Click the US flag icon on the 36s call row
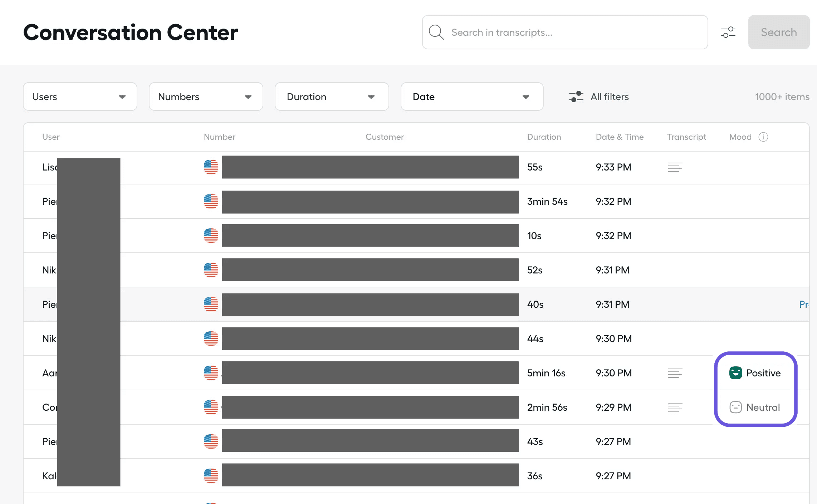Screen dimensions: 817x504 [211, 476]
